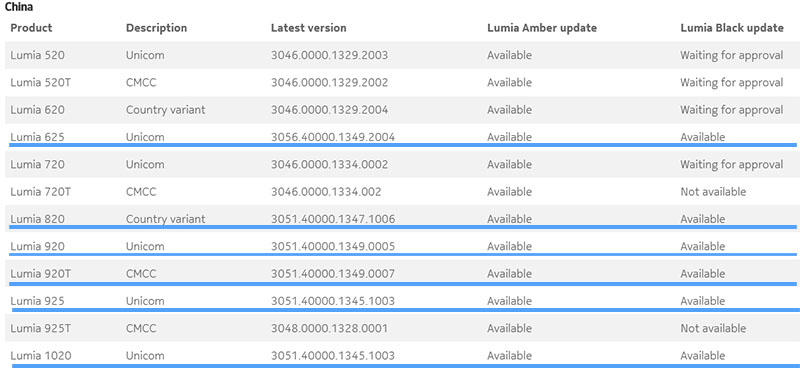800x376 pixels.
Task: Select version 3051.40000.1347.1006
Action: tap(333, 219)
